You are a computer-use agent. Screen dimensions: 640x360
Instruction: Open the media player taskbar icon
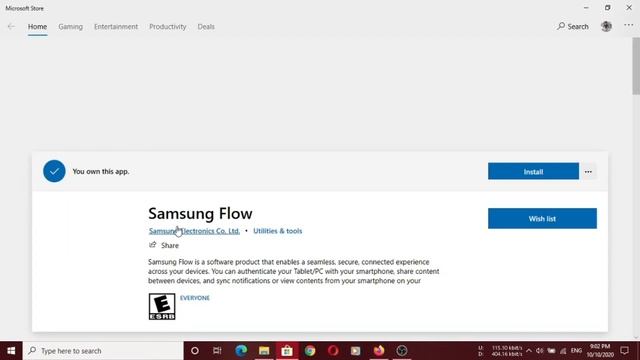pyautogui.click(x=356, y=351)
